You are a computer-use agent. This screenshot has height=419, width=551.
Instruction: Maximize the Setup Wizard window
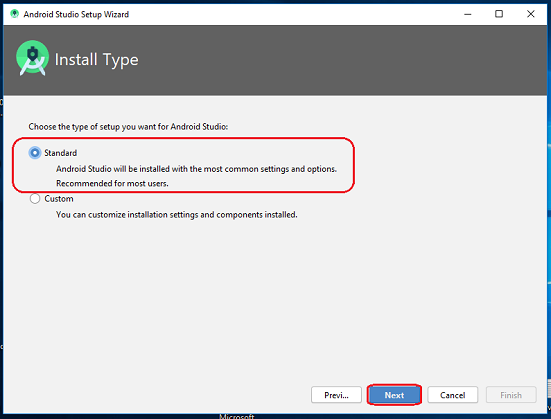[x=499, y=14]
